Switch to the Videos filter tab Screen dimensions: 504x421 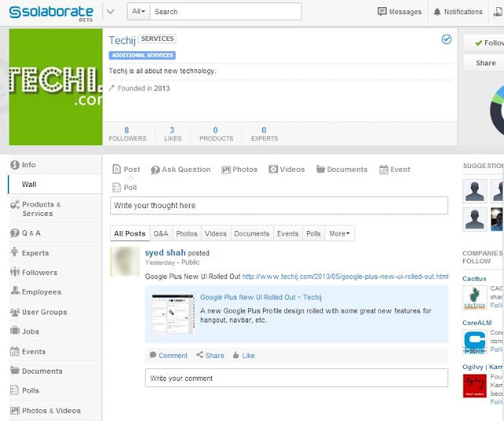click(216, 233)
